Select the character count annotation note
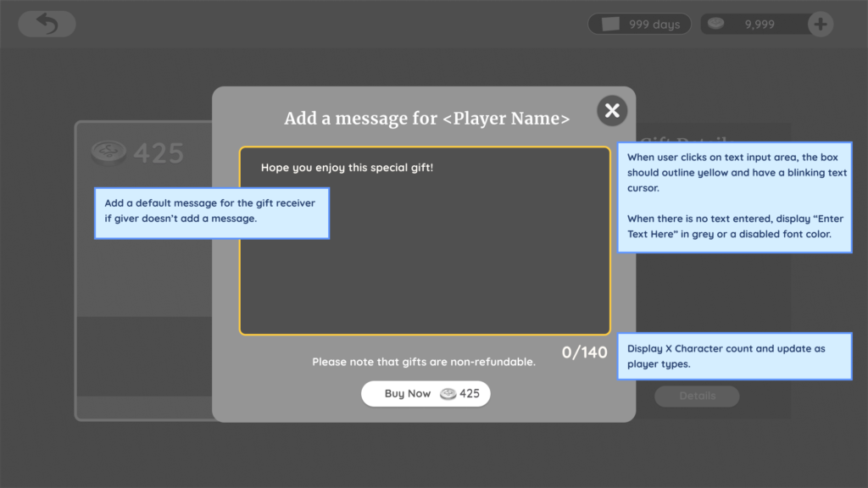This screenshot has width=868, height=488. click(x=734, y=356)
